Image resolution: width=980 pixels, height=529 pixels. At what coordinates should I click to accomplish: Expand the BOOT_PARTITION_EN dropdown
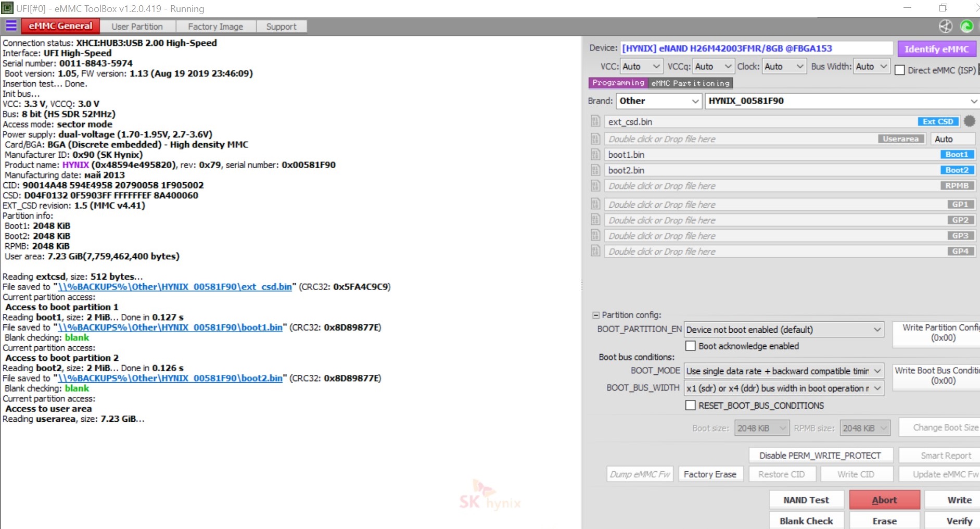783,330
